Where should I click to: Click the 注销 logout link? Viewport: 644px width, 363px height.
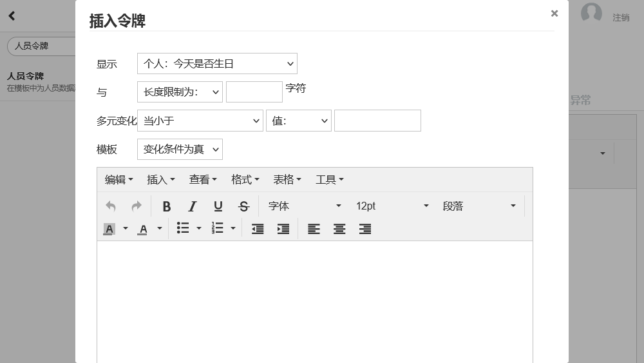coord(621,17)
